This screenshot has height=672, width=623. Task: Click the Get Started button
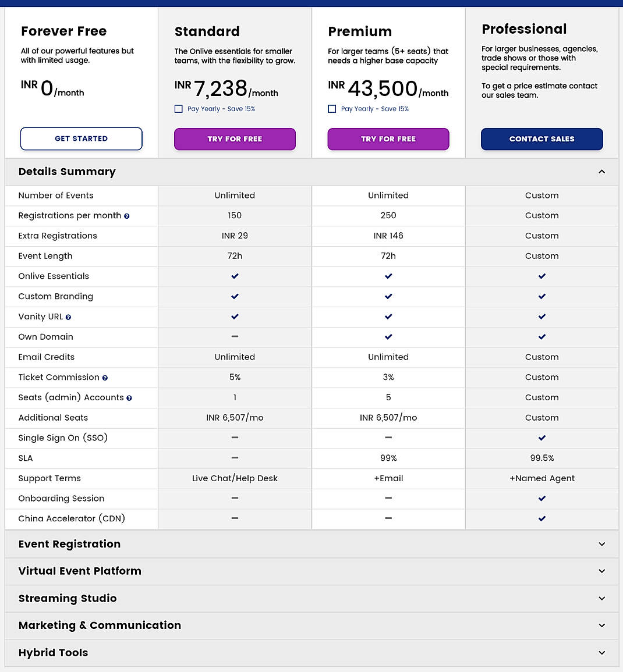tap(81, 138)
